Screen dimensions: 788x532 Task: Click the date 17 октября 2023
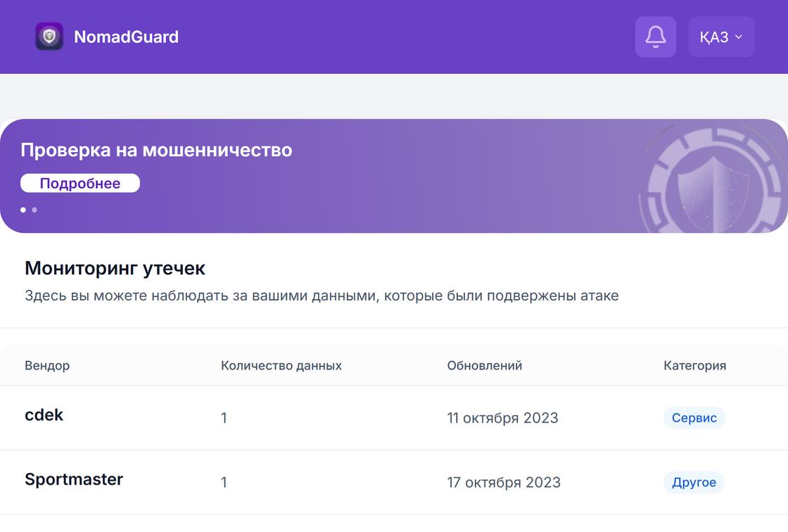coord(504,482)
